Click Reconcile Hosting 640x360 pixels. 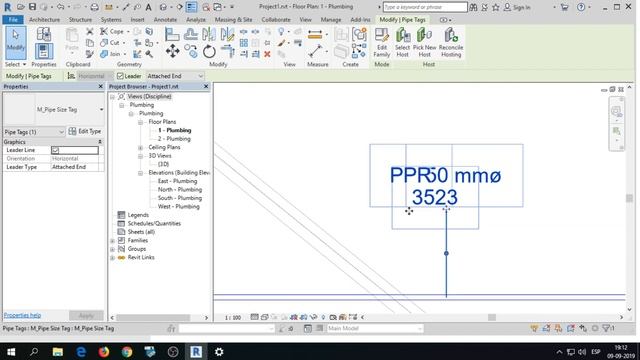coord(451,43)
